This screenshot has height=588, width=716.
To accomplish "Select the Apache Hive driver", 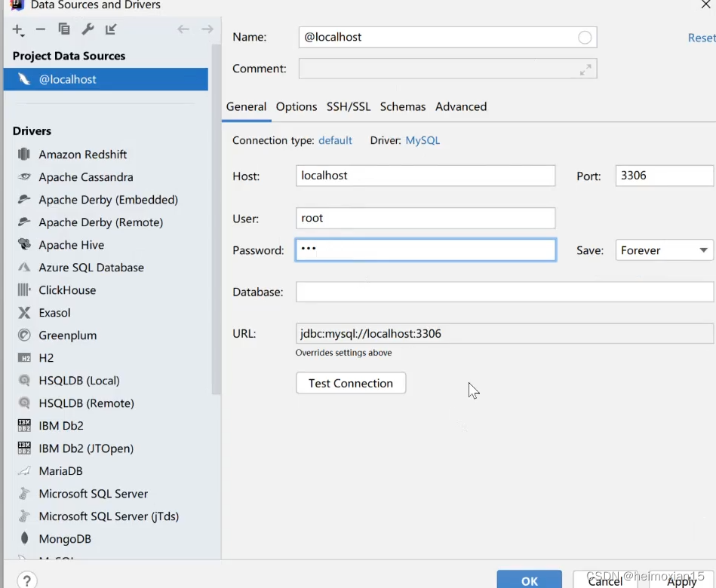I will pyautogui.click(x=72, y=245).
